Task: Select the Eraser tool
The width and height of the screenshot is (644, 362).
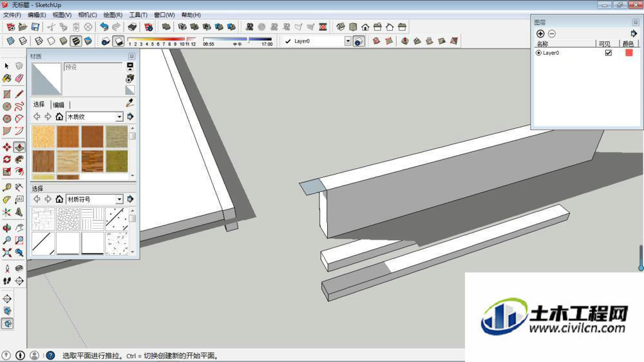Action: tap(19, 78)
